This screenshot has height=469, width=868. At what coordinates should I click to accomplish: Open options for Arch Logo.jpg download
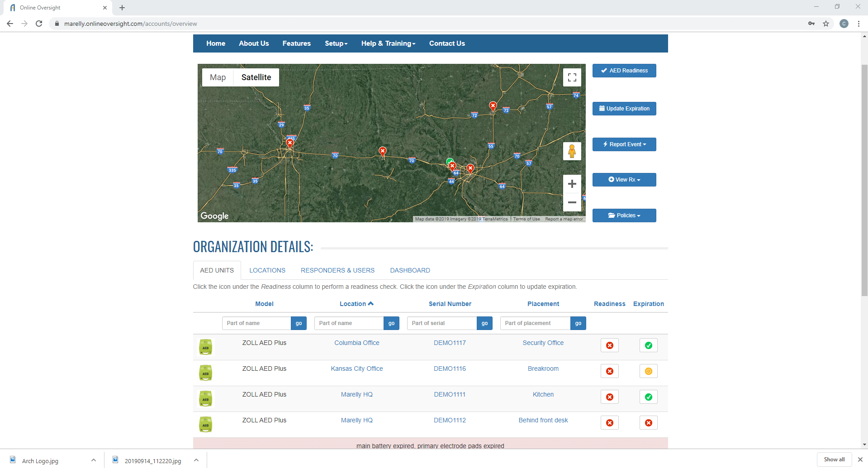pyautogui.click(x=94, y=460)
